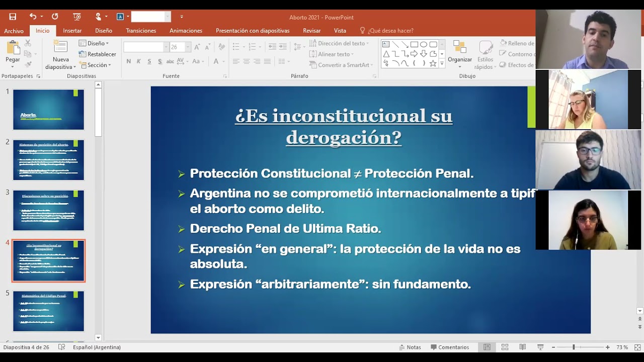The width and height of the screenshot is (644, 362).
Task: Switch to the Animaciones tab
Action: 186,31
